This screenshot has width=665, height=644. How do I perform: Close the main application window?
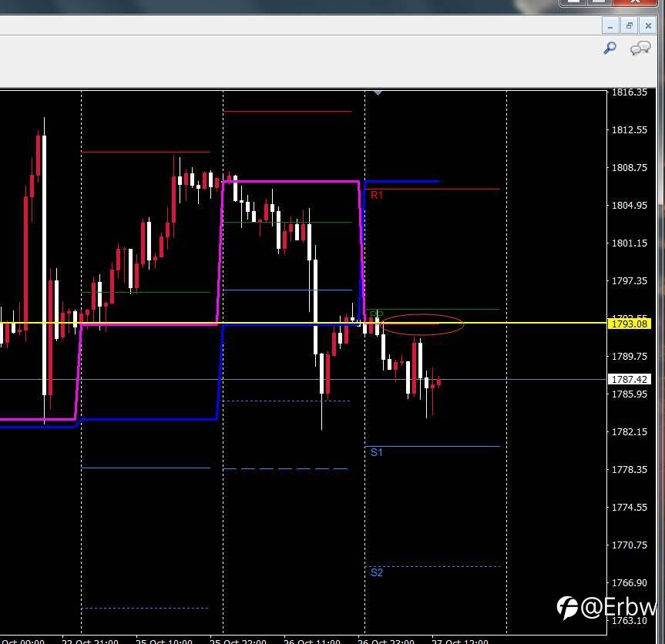635,2
